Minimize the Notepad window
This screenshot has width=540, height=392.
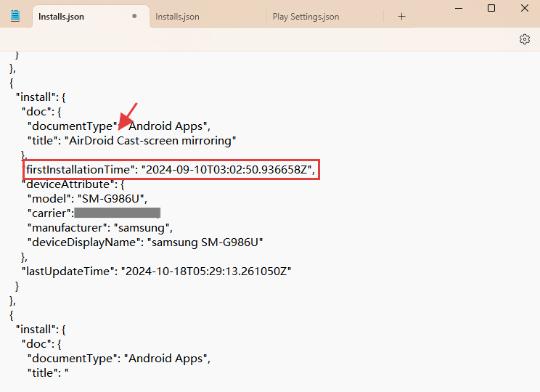pos(459,8)
